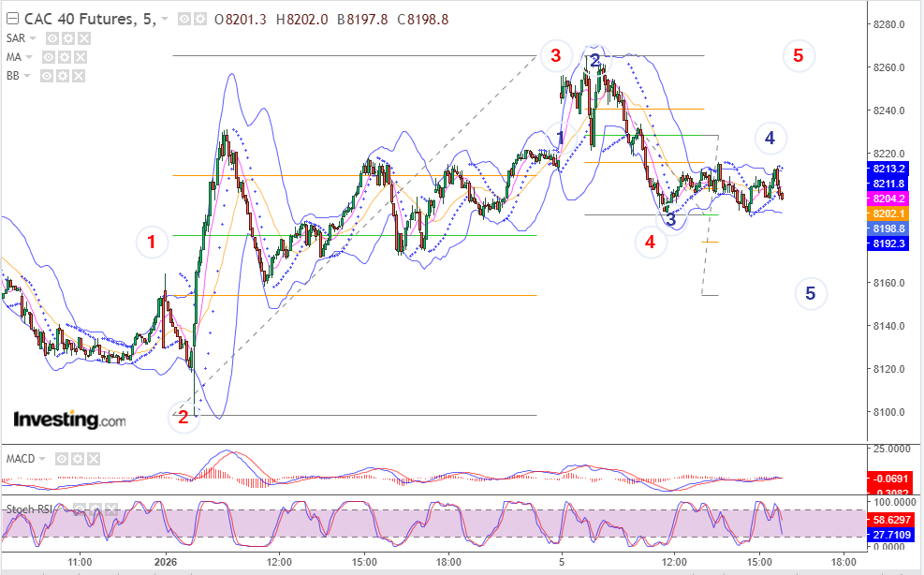Open the Stoch RSI indicator settings gear
The width and height of the screenshot is (924, 575).
point(95,509)
